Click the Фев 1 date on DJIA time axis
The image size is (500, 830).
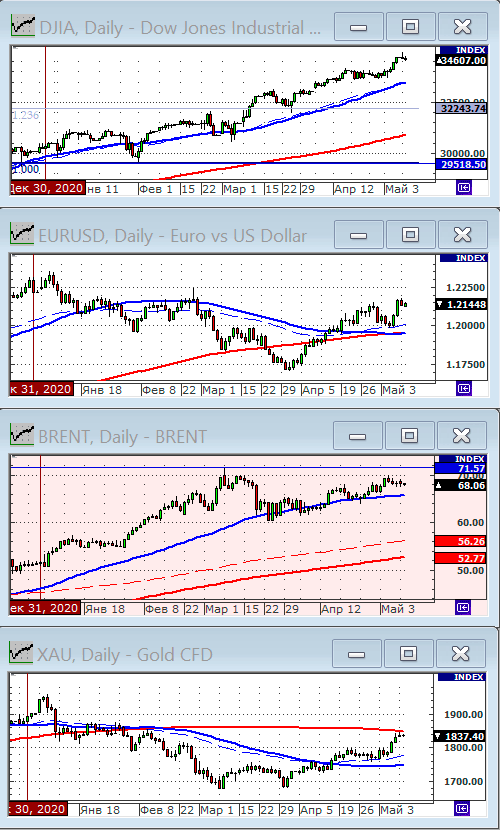[155, 189]
